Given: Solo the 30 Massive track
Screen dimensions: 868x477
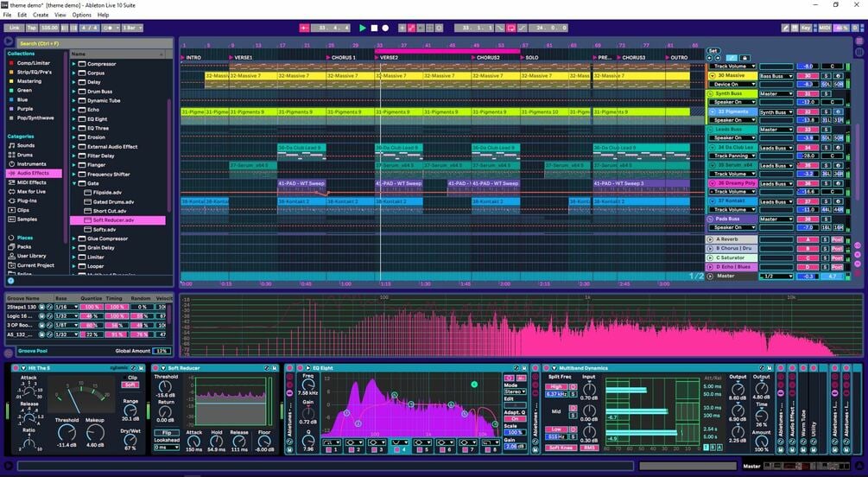Looking at the screenshot, I should click(x=826, y=76).
